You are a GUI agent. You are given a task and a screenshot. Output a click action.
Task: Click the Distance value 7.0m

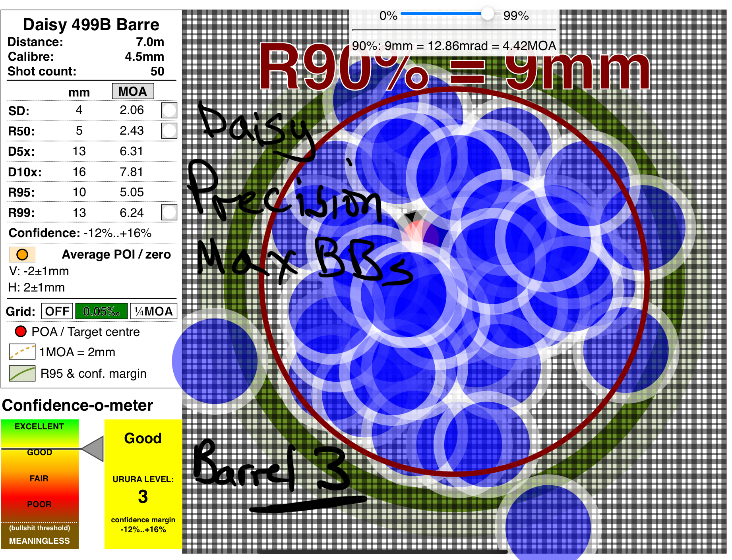click(x=150, y=42)
